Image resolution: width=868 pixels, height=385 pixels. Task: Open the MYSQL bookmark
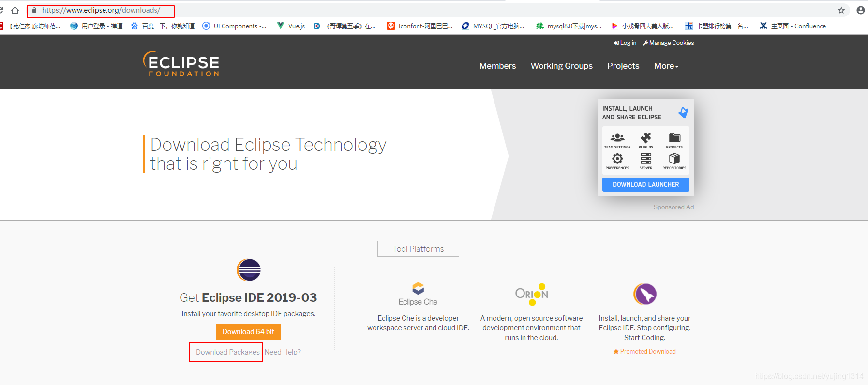point(493,26)
